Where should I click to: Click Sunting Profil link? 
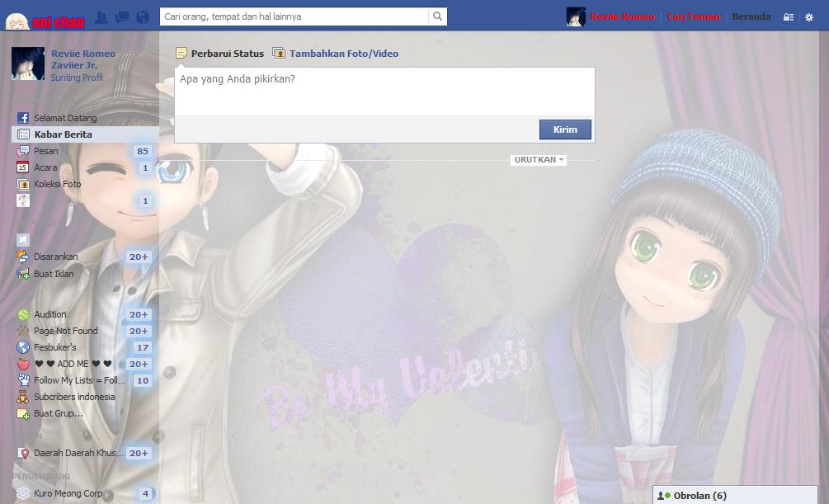pyautogui.click(x=77, y=78)
